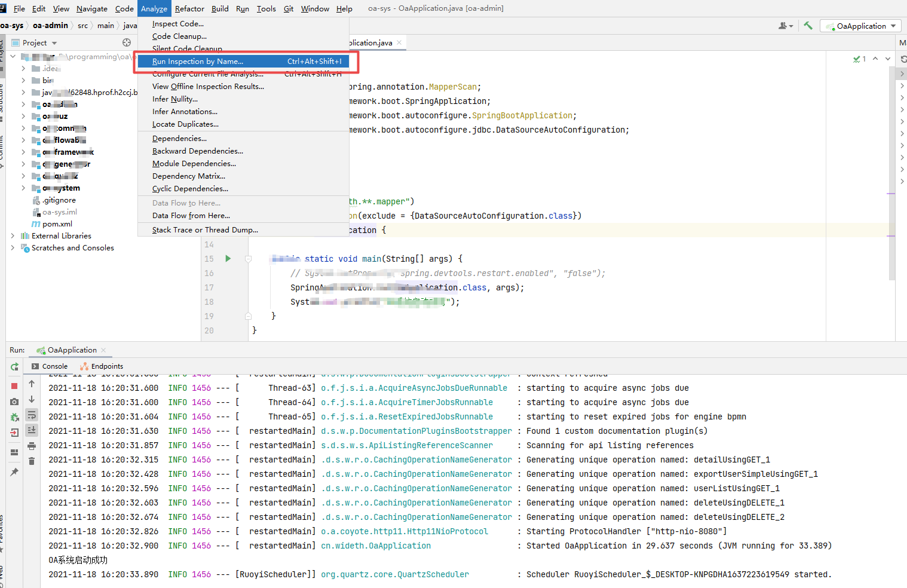The width and height of the screenshot is (907, 588).
Task: Click the red Exit icon in Run panel
Action: pyautogui.click(x=14, y=432)
